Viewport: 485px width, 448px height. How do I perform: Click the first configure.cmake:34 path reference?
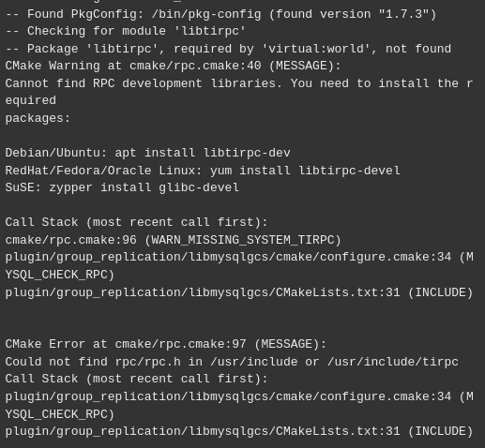point(228,258)
